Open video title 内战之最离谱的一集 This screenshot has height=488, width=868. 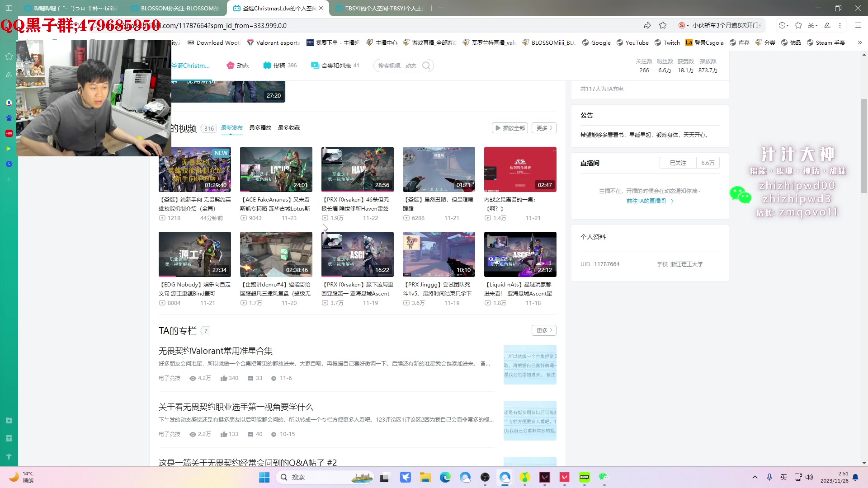pyautogui.click(x=510, y=204)
